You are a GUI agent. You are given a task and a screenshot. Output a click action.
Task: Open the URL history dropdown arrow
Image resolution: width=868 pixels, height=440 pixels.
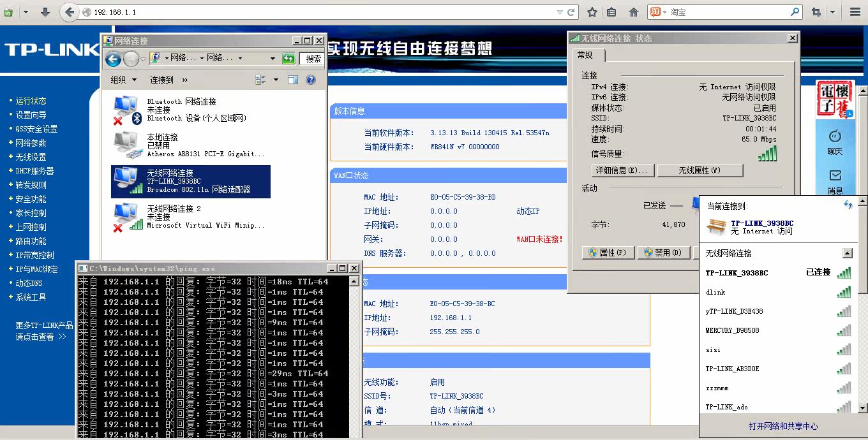pyautogui.click(x=560, y=12)
